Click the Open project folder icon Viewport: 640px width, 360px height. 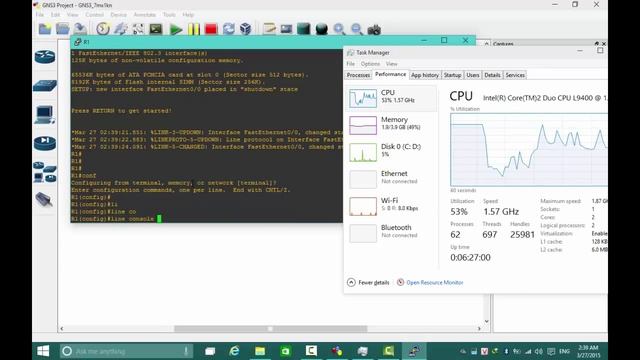pos(62,29)
